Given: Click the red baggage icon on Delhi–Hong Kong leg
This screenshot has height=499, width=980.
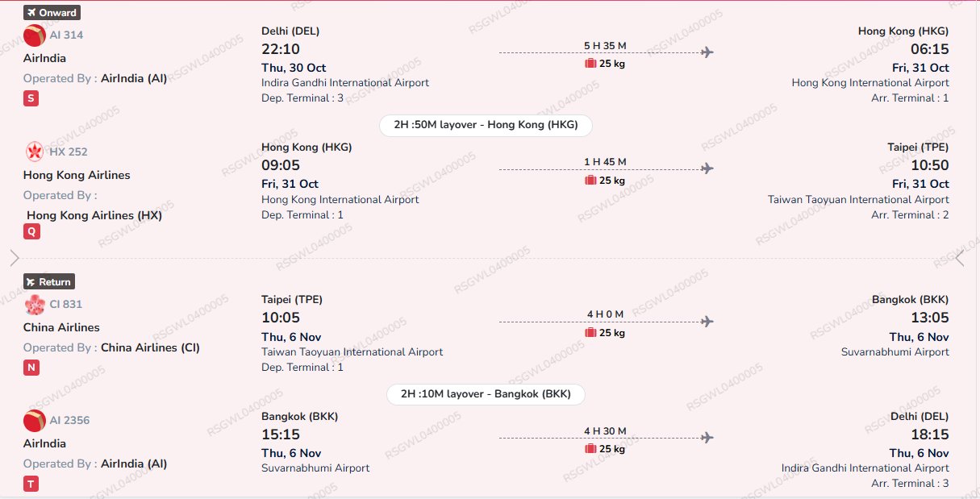Looking at the screenshot, I should coord(590,64).
